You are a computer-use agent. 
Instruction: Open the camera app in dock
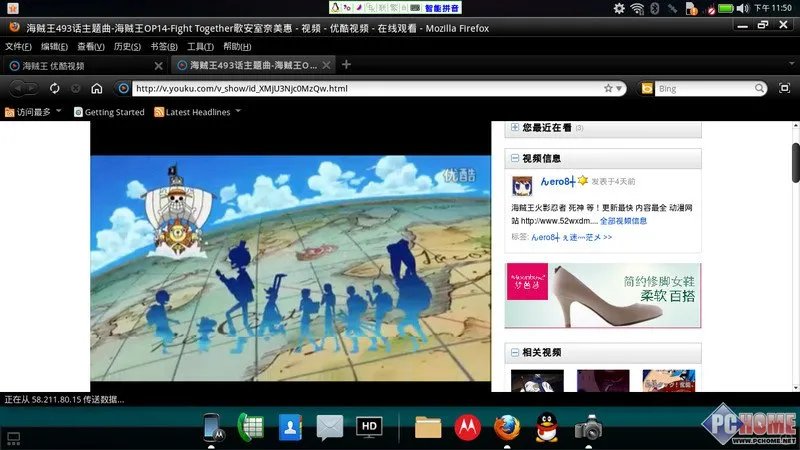588,428
